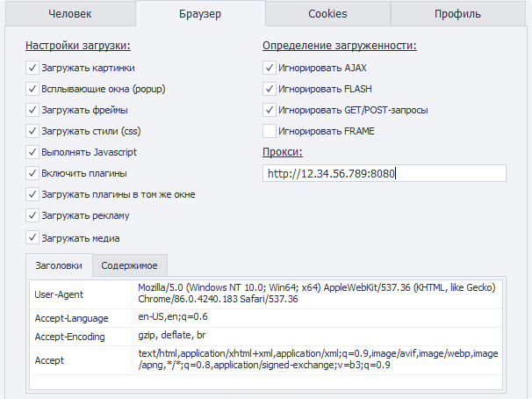Disable Игнорировать GET/POST-запросы checkbox
This screenshot has width=532, height=399.
pyautogui.click(x=270, y=110)
